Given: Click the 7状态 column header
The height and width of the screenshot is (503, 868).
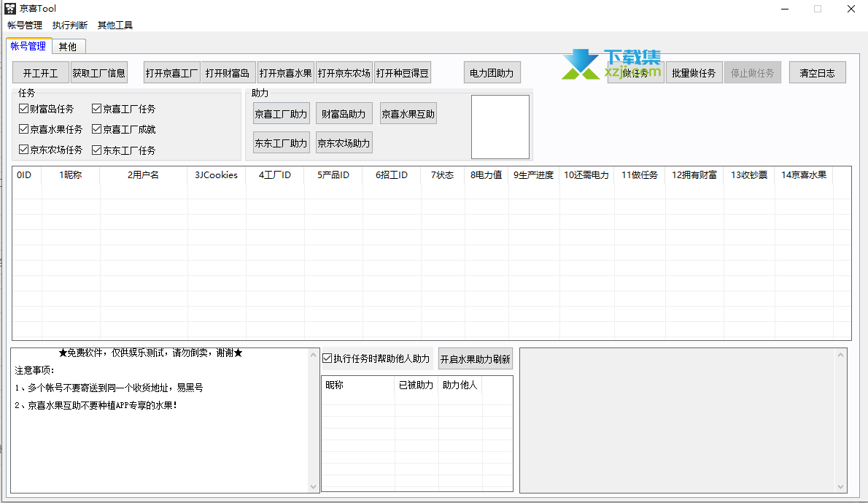Looking at the screenshot, I should (x=443, y=175).
